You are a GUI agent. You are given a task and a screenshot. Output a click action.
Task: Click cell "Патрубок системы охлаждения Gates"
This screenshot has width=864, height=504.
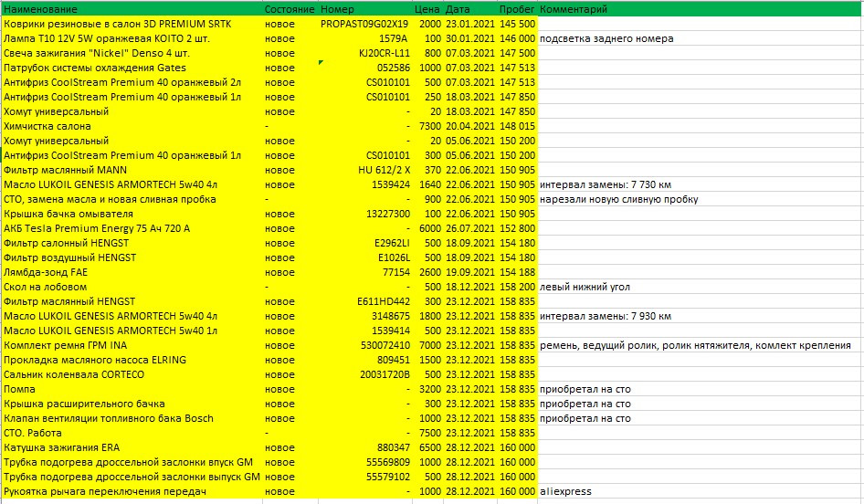[132, 68]
